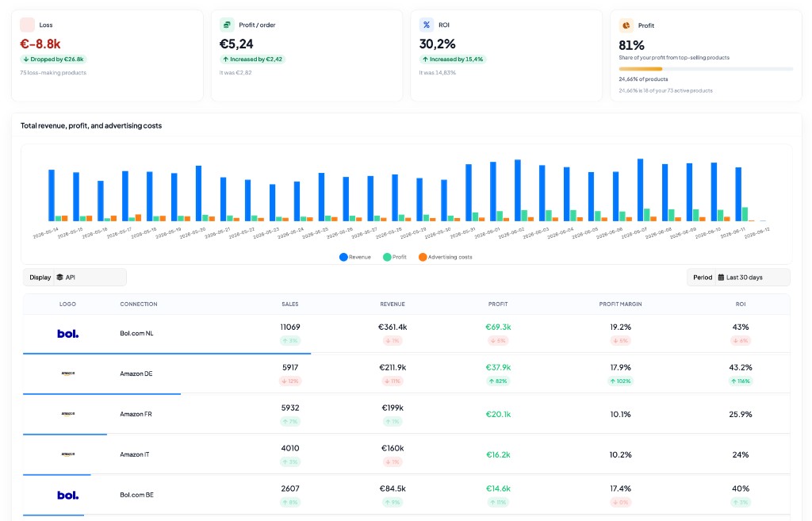Click '24,66% of products' label
This screenshot has width=812, height=521.
click(643, 79)
